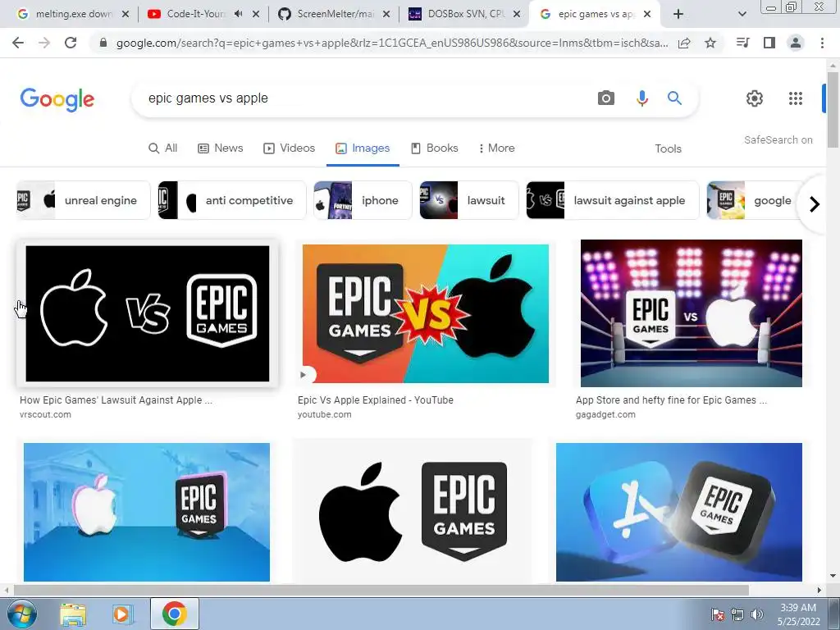840x630 pixels.
Task: Open the Chrome three-dot menu
Action: 822,43
